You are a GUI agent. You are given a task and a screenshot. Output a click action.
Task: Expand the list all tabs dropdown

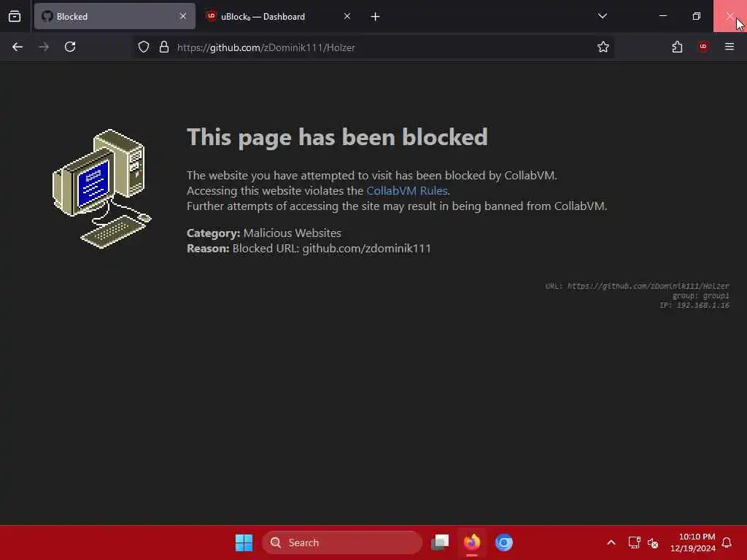(602, 16)
